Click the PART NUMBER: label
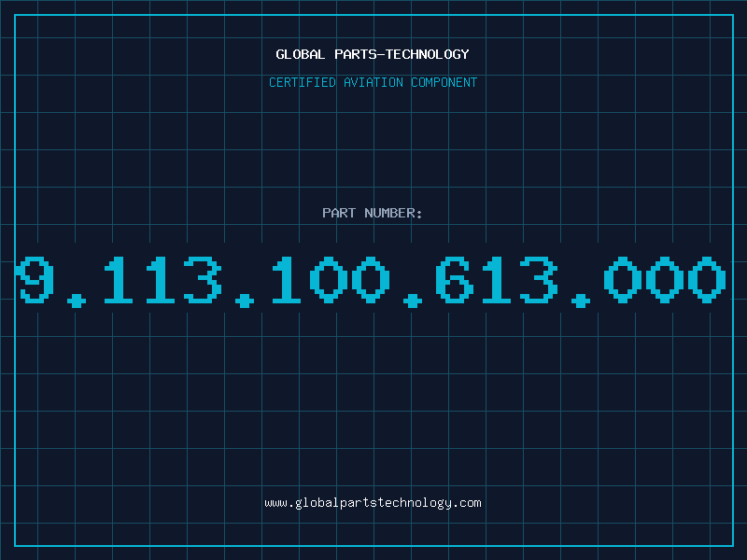Viewport: 747px width, 560px height. pos(373,213)
